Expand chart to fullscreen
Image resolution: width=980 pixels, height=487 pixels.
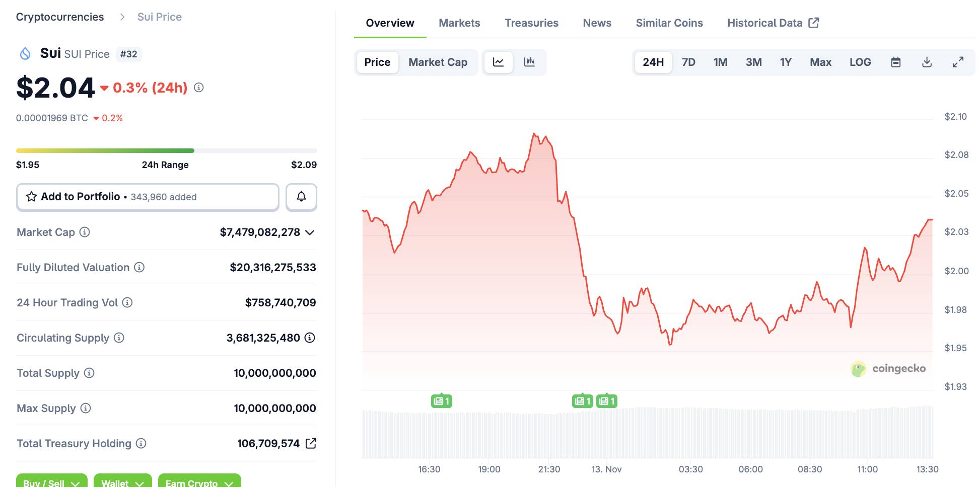(x=958, y=62)
